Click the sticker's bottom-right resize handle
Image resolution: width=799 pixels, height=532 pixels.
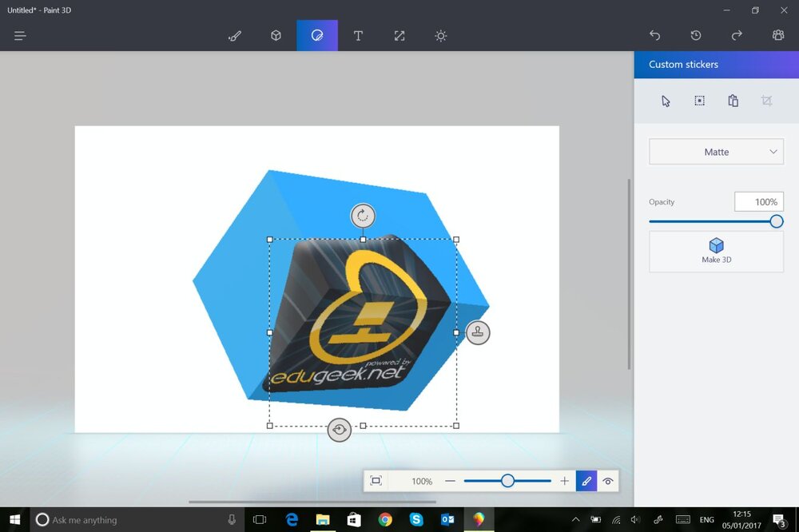tap(456, 426)
